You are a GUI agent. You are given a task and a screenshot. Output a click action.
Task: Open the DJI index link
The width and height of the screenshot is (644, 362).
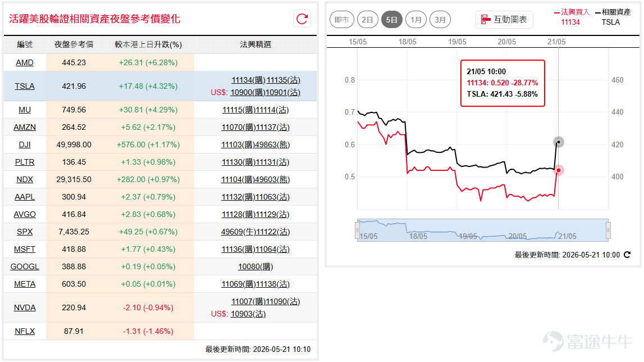(x=25, y=145)
